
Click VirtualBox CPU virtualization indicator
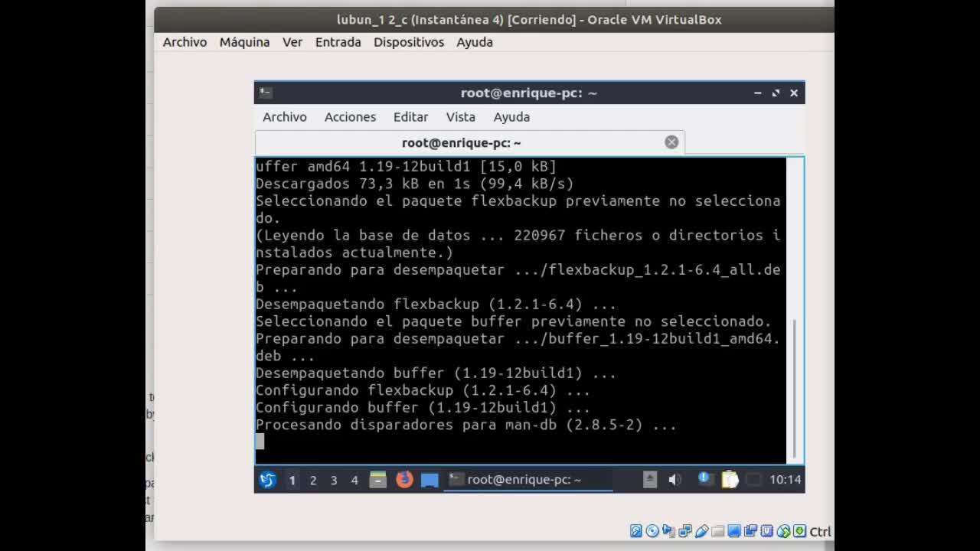(766, 531)
